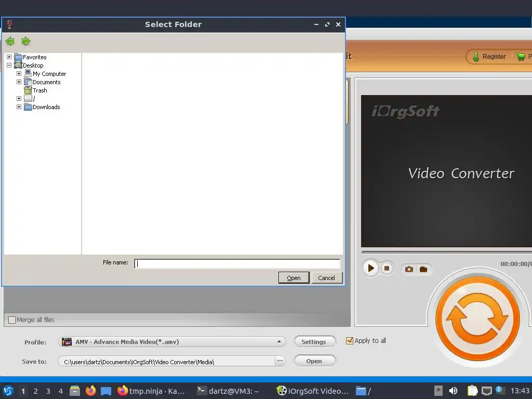Screen dimensions: 532x399
Task: Select the Favorites folder
Action: (x=34, y=57)
